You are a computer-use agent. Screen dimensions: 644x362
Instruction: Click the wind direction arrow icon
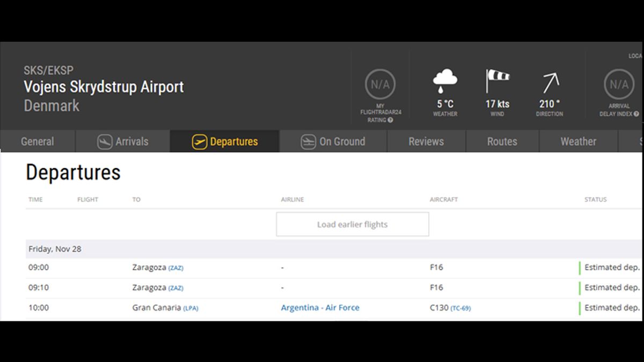pos(550,83)
